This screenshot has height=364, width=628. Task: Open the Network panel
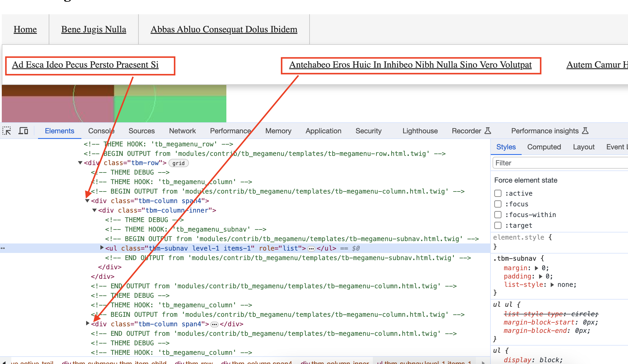(x=182, y=131)
